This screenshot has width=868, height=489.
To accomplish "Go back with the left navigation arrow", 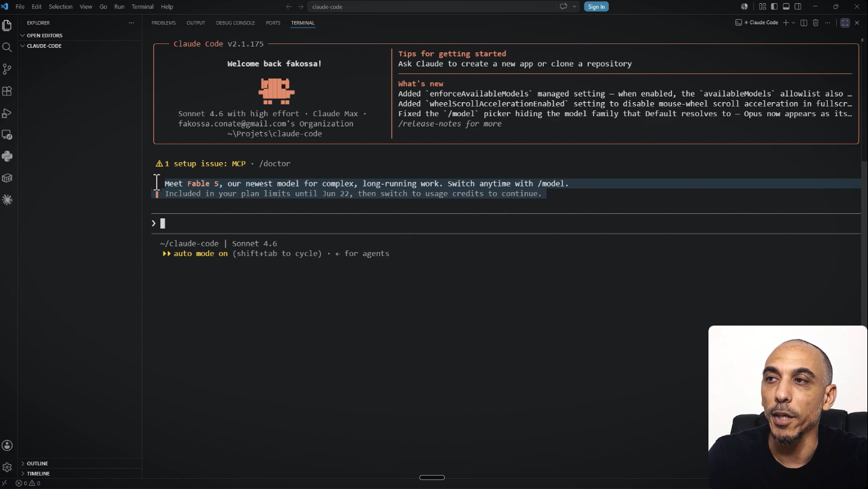I will tap(288, 6).
